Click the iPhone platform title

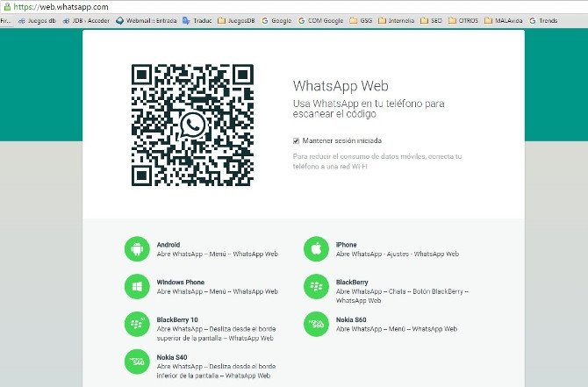click(x=346, y=245)
